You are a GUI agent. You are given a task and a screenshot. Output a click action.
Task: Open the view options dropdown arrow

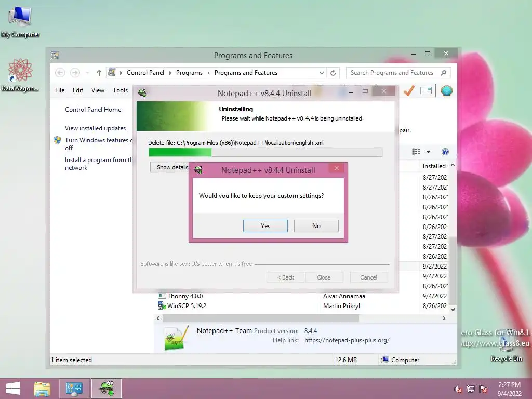pyautogui.click(x=428, y=152)
